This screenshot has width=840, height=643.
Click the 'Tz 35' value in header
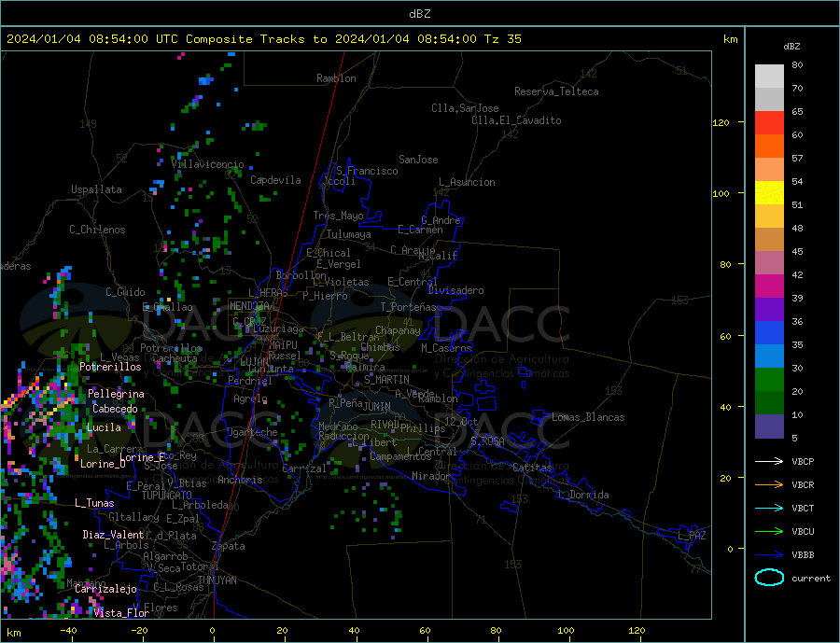coord(502,39)
